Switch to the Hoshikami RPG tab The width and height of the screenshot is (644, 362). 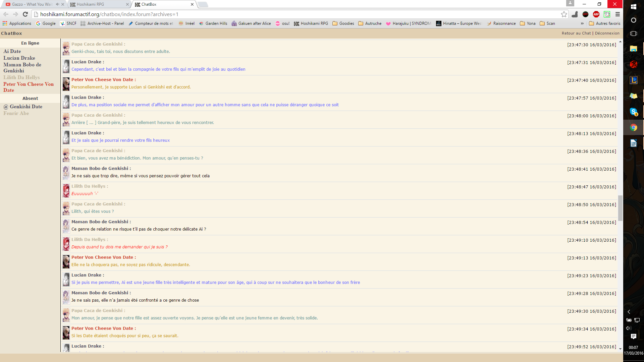click(x=99, y=4)
